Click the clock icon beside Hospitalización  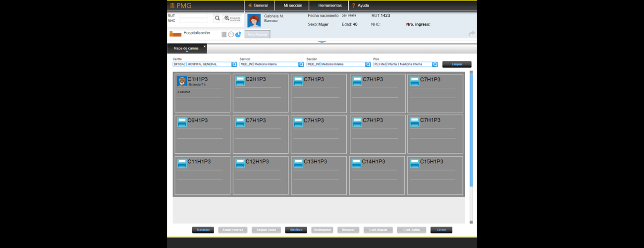point(231,34)
